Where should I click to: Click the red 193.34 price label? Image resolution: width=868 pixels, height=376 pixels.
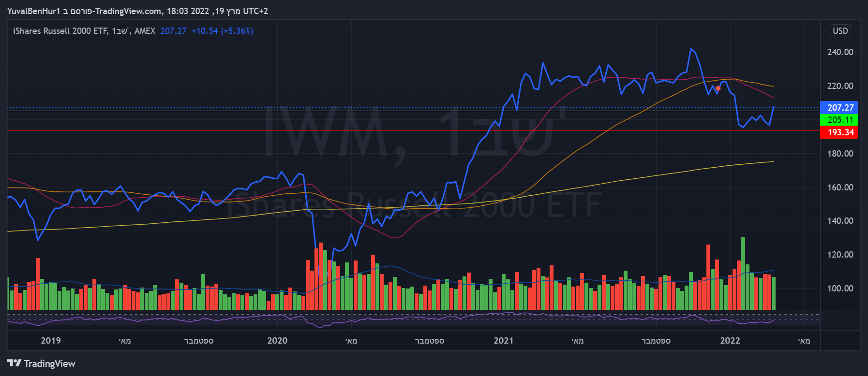tap(839, 132)
